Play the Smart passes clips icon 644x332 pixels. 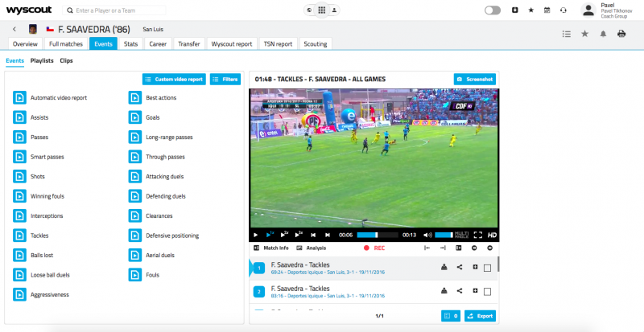pyautogui.click(x=19, y=157)
